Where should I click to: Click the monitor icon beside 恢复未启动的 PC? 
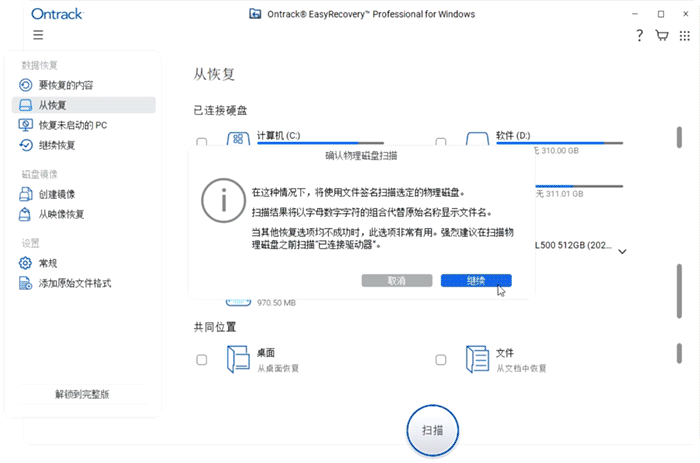[25, 125]
